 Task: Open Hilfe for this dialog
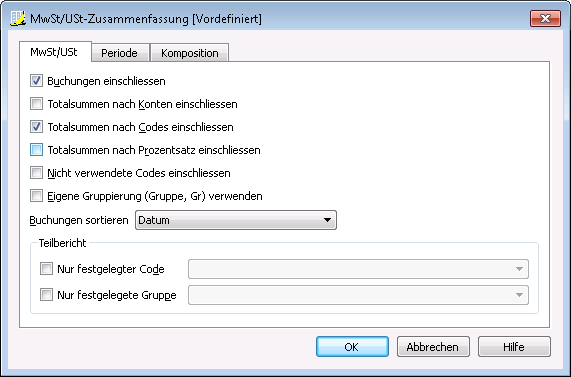tap(514, 347)
